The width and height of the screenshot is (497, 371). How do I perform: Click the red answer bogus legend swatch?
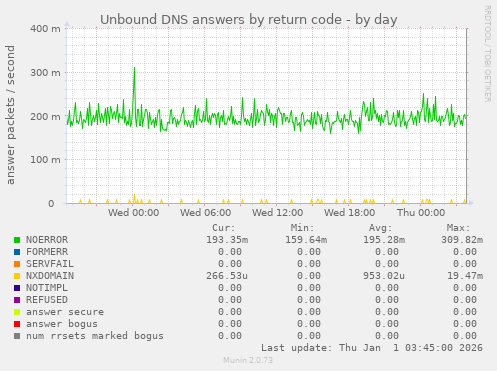point(17,324)
